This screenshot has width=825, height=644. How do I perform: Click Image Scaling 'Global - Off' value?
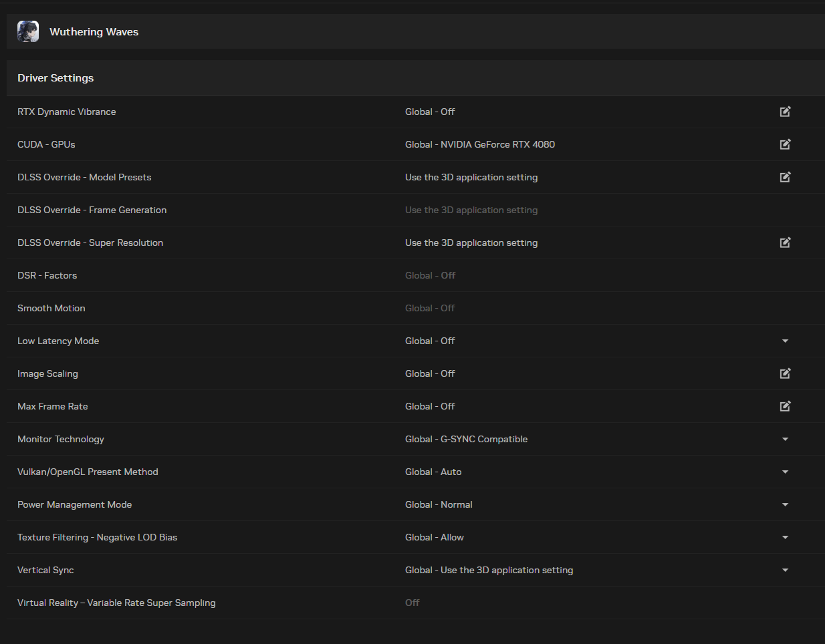(x=430, y=373)
